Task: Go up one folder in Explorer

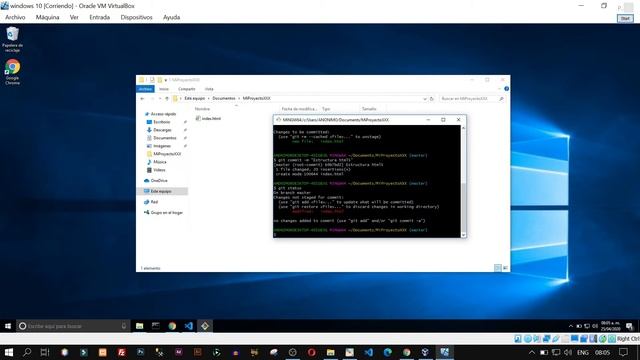Action: coord(167,98)
